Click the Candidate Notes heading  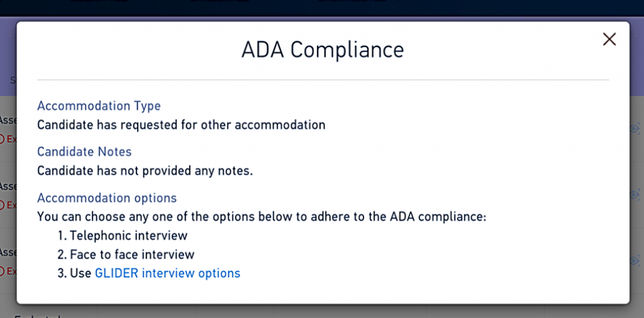[84, 152]
